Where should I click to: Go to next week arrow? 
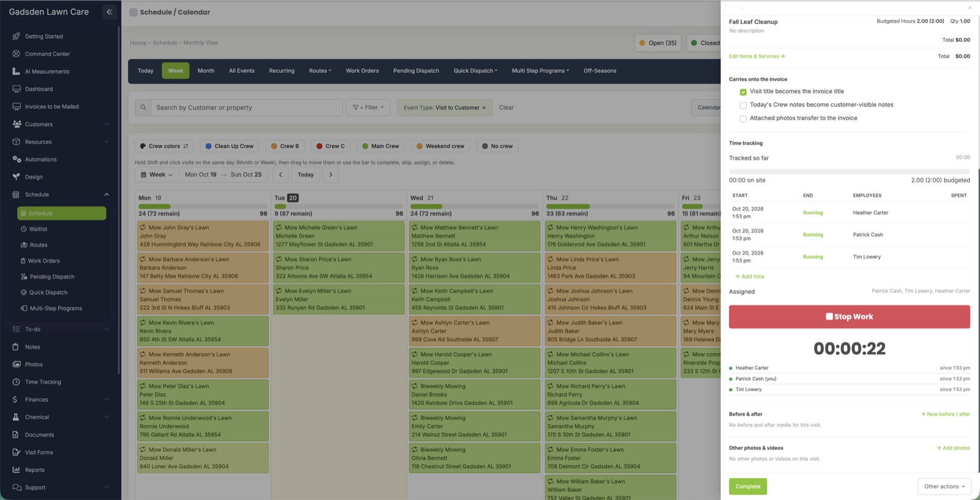pyautogui.click(x=331, y=174)
